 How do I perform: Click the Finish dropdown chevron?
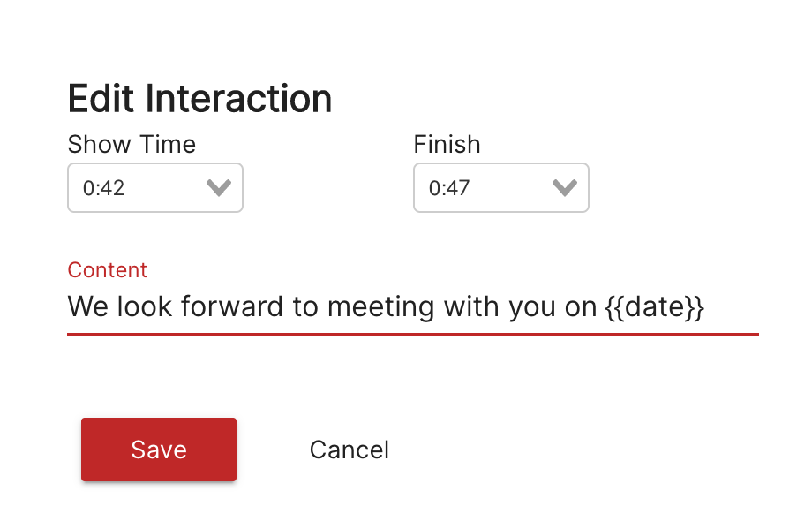(564, 187)
